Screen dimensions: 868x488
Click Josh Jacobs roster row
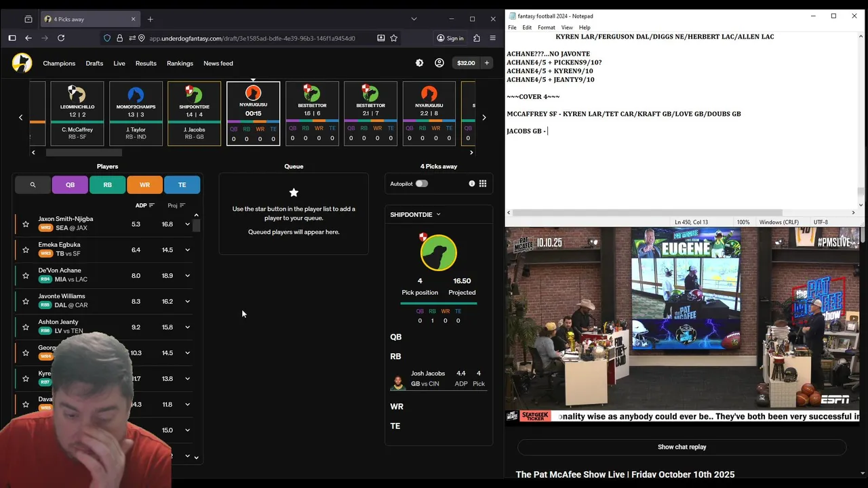439,378
